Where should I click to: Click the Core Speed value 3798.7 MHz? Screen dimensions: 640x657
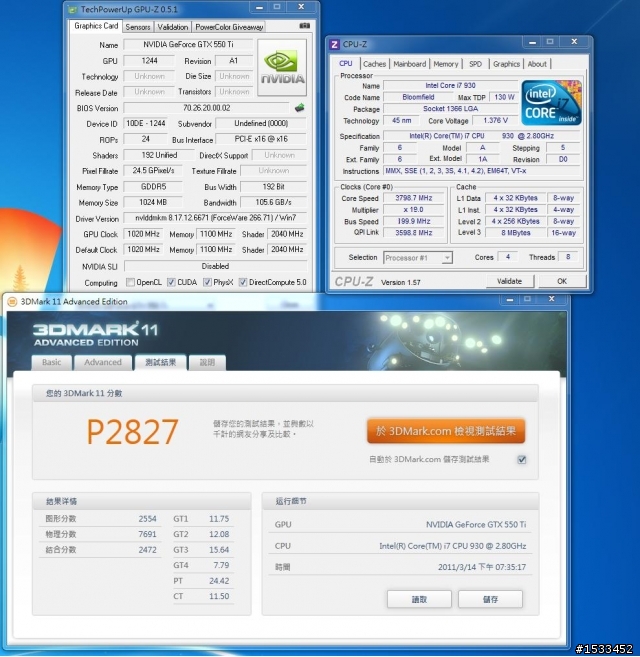click(414, 198)
